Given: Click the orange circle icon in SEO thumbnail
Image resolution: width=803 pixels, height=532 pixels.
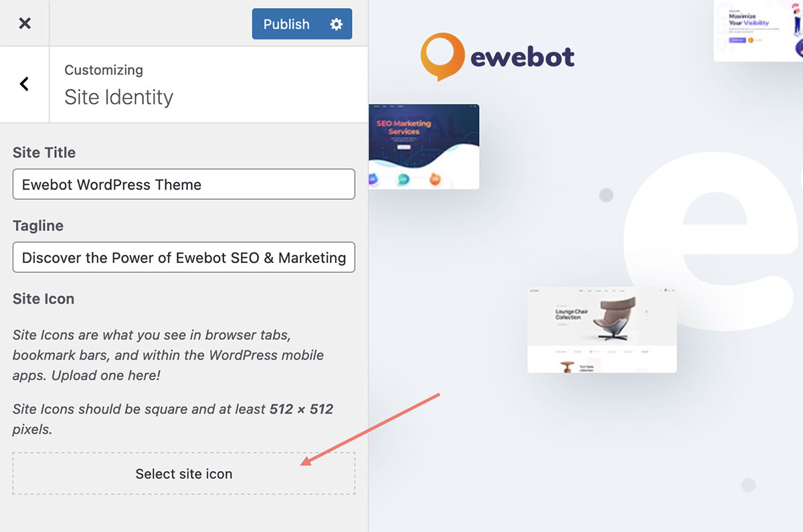Looking at the screenshot, I should (434, 179).
